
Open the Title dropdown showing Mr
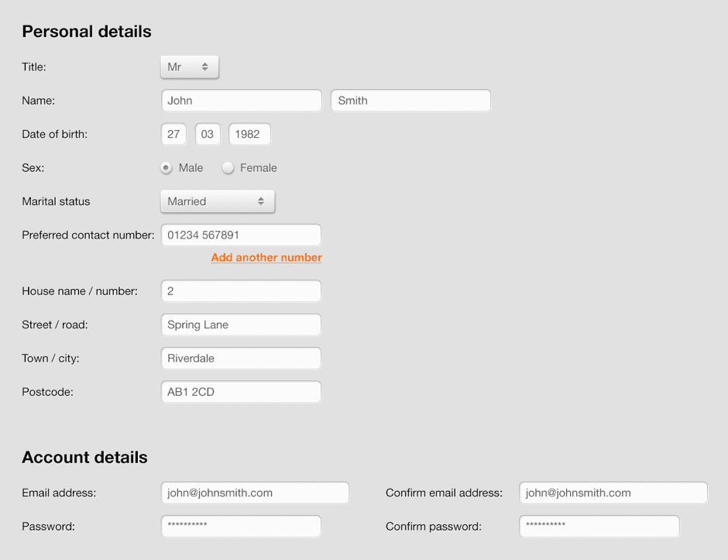[189, 67]
